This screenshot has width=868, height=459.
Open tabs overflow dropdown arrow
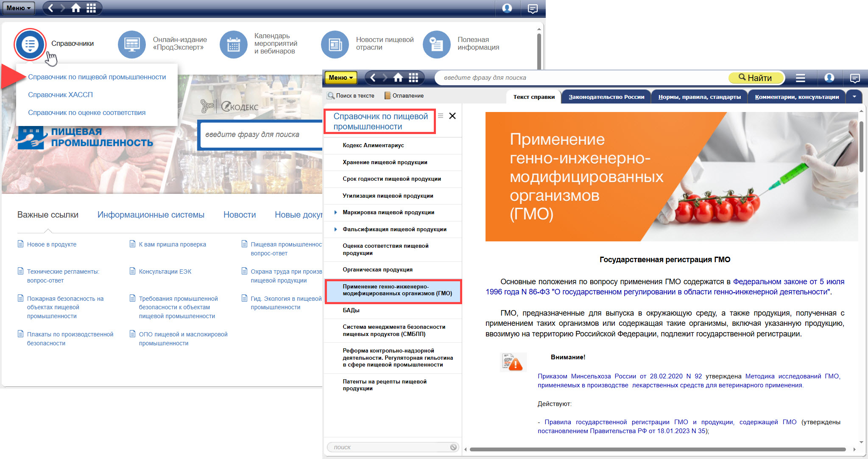point(854,97)
